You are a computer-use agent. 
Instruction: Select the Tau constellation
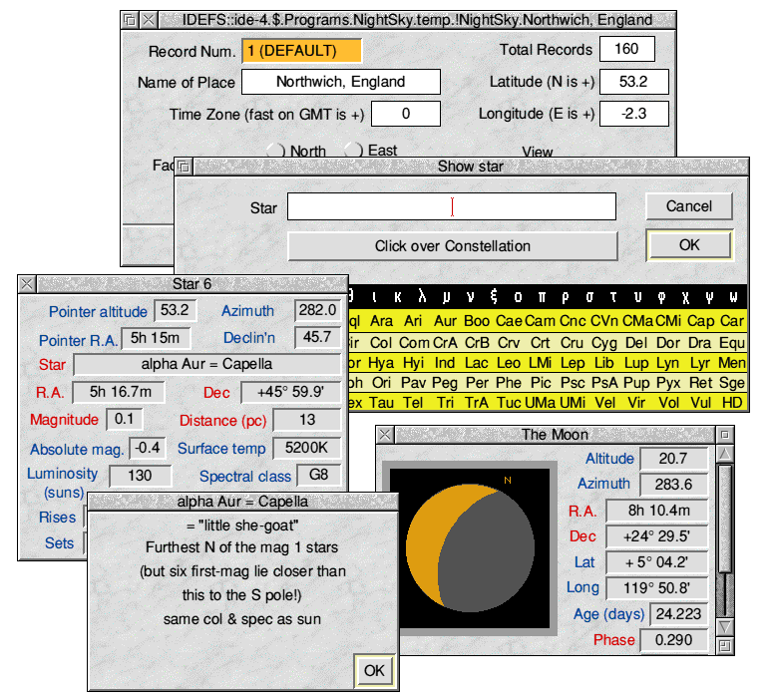[x=381, y=403]
